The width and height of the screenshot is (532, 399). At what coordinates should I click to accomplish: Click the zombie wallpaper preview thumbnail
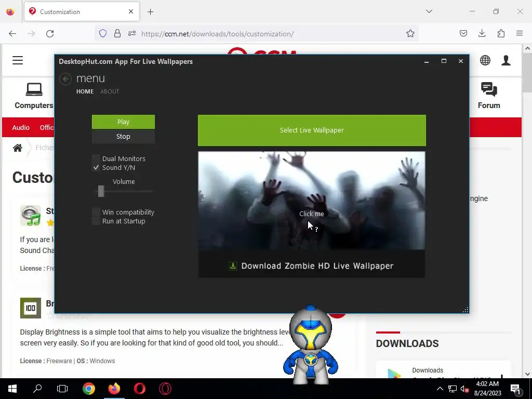click(x=312, y=201)
